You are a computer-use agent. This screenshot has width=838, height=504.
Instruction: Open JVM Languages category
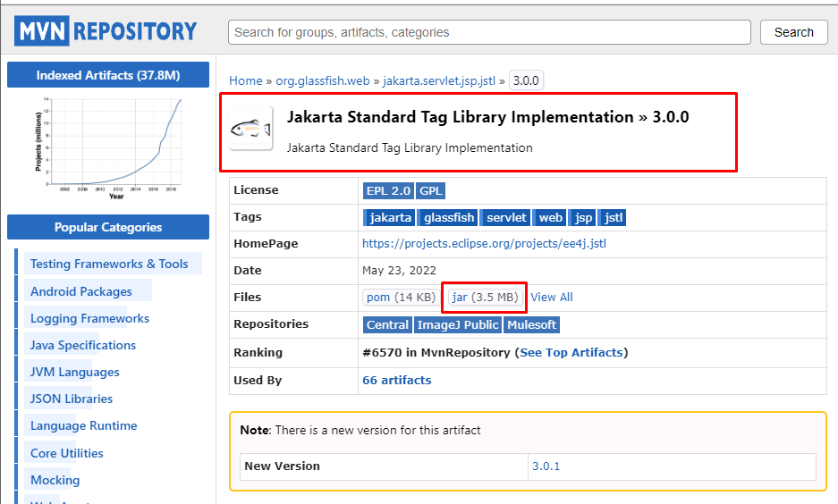75,372
